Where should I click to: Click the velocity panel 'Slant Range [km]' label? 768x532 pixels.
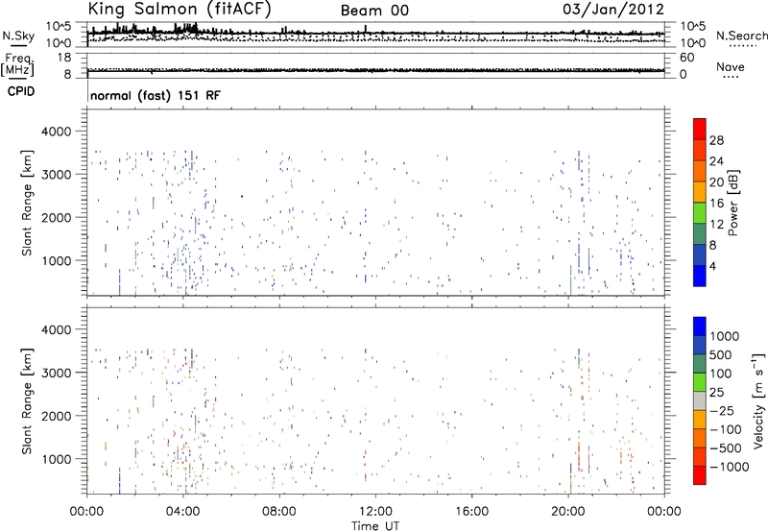[x=27, y=401]
